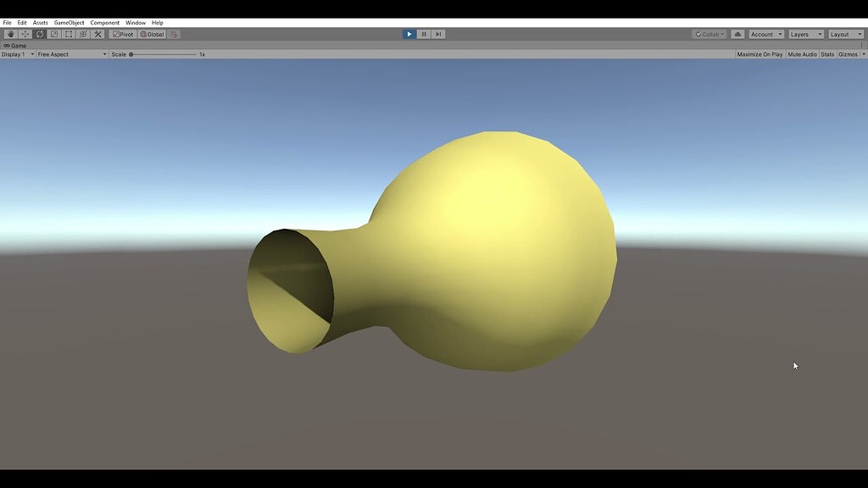
Task: Toggle Pivot mode for tool handles
Action: pyautogui.click(x=123, y=34)
